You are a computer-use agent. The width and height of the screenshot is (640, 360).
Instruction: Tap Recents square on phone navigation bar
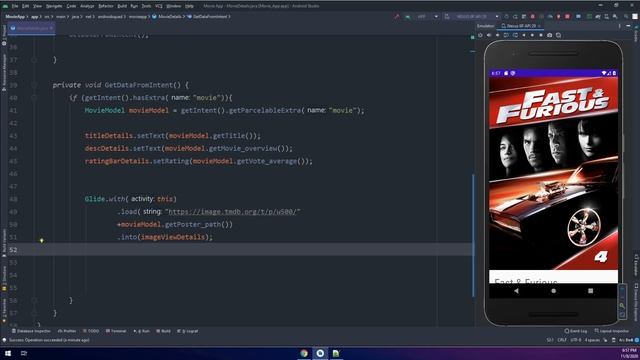point(591,291)
